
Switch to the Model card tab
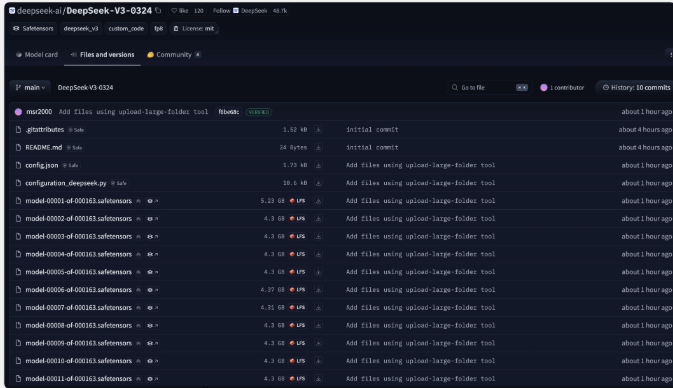pyautogui.click(x=37, y=55)
